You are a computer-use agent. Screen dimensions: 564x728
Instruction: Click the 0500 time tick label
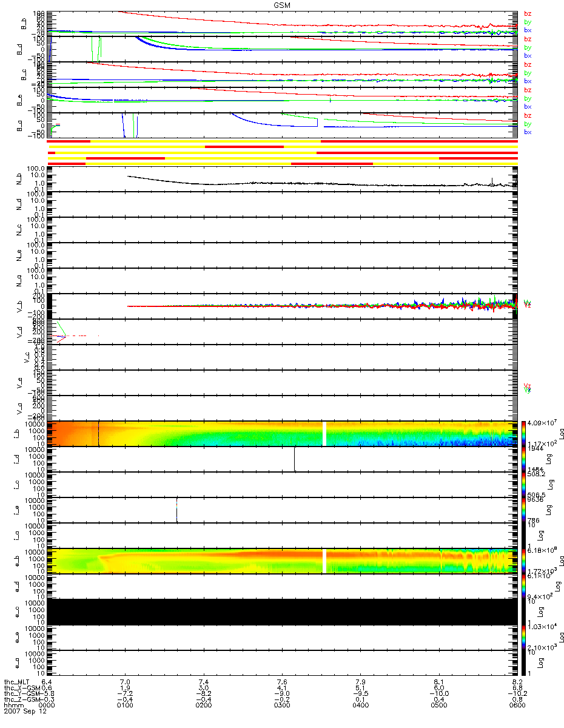pos(438,705)
